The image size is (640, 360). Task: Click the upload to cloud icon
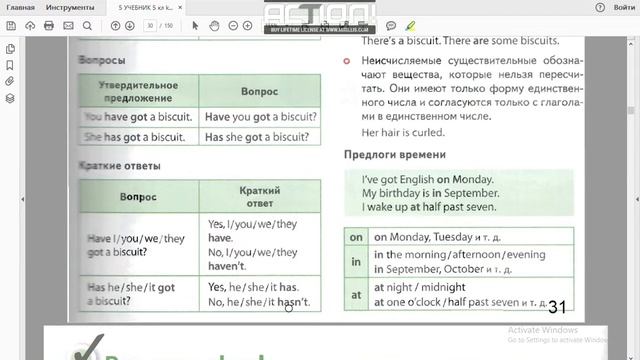click(x=30, y=26)
